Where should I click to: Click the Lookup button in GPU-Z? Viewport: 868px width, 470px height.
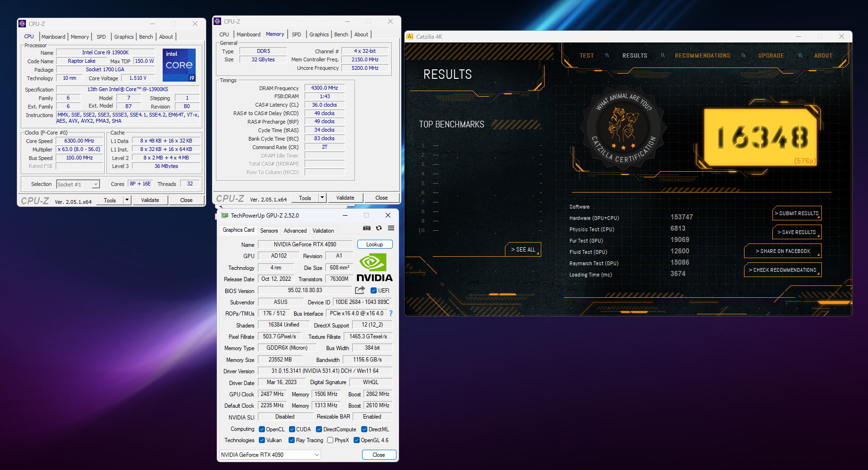click(375, 244)
